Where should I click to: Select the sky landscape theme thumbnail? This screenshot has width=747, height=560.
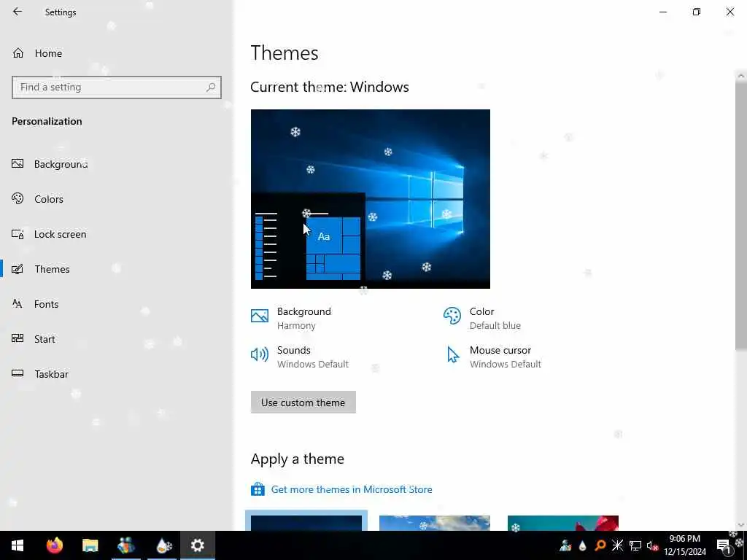[435, 523]
